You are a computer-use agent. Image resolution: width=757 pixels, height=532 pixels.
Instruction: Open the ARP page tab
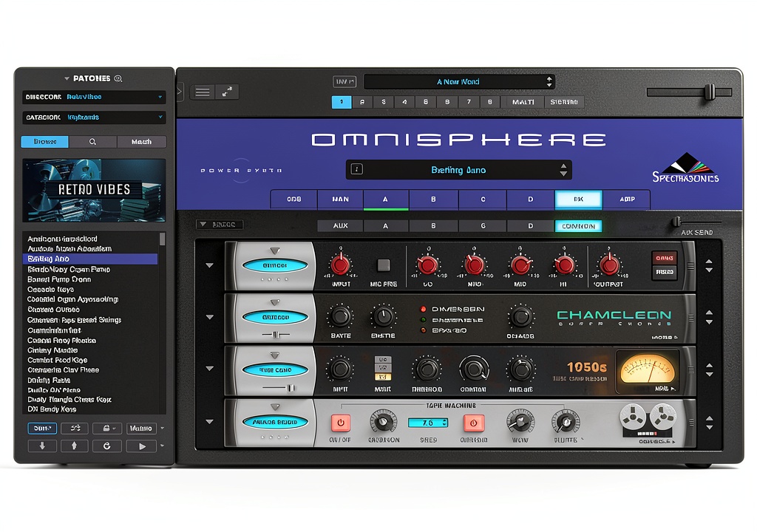(627, 199)
